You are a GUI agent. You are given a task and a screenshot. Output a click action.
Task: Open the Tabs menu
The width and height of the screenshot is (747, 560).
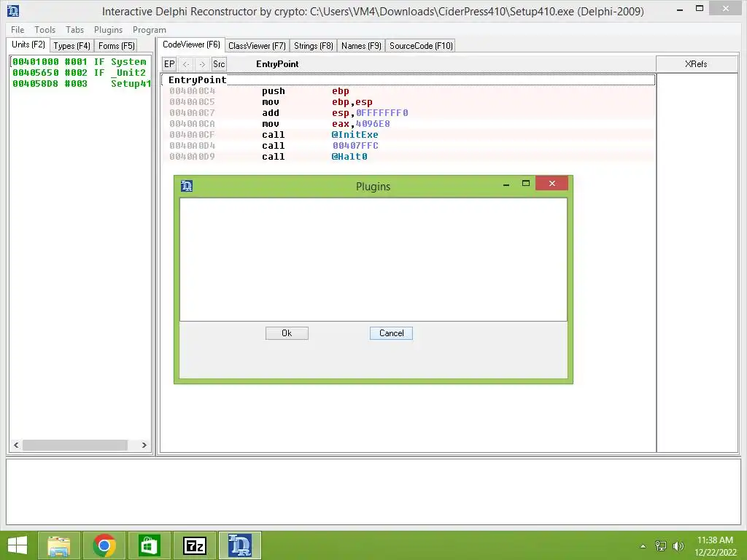(75, 29)
